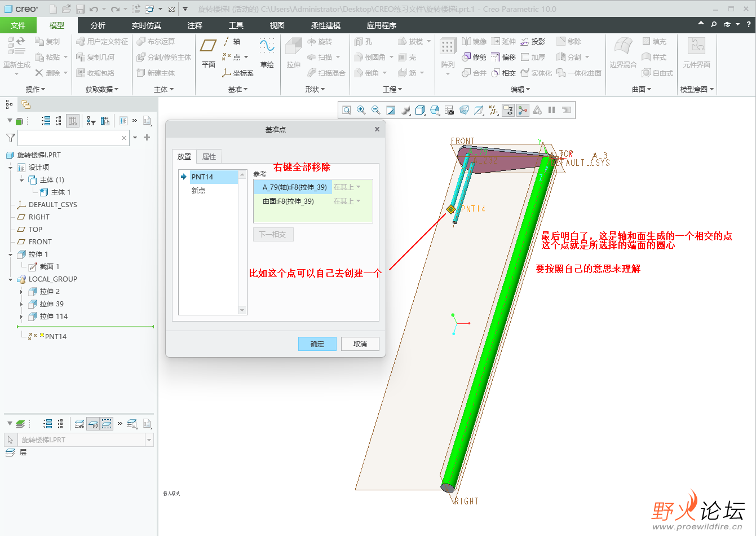Click the Axis (轴) datum tool
Screen dimensions: 756x536
(232, 42)
